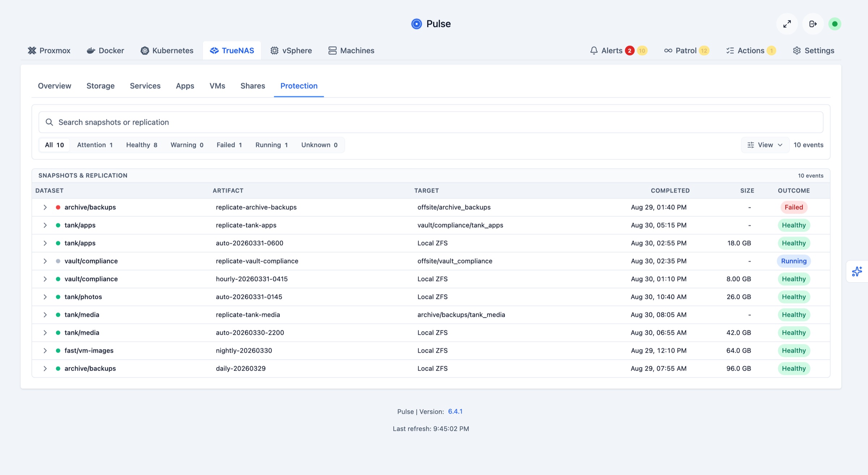Filter by Attention status

[x=95, y=145]
